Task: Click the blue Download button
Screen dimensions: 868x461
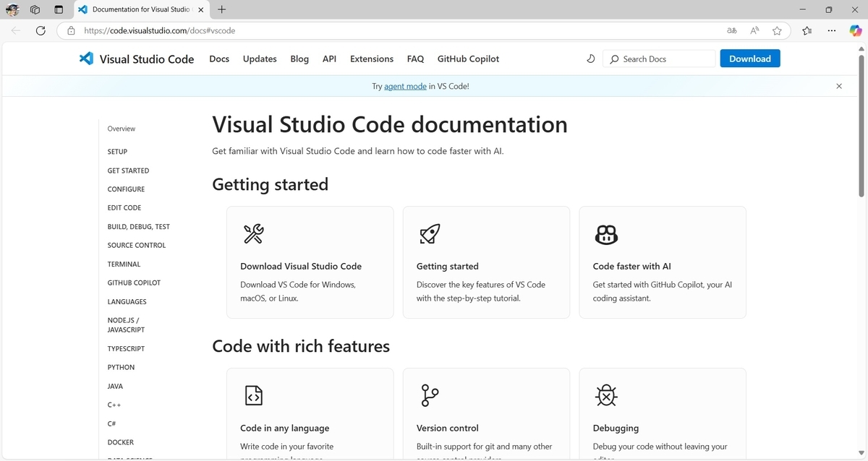Action: 749,59
